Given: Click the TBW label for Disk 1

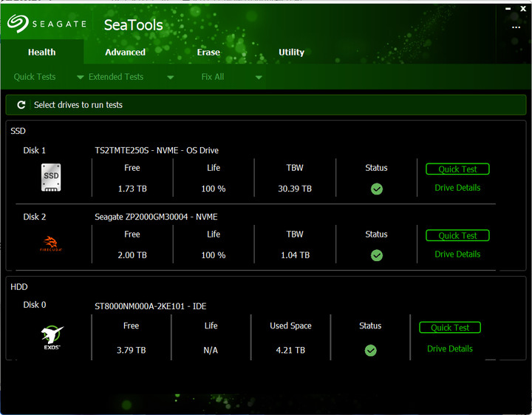Looking at the screenshot, I should point(295,168).
